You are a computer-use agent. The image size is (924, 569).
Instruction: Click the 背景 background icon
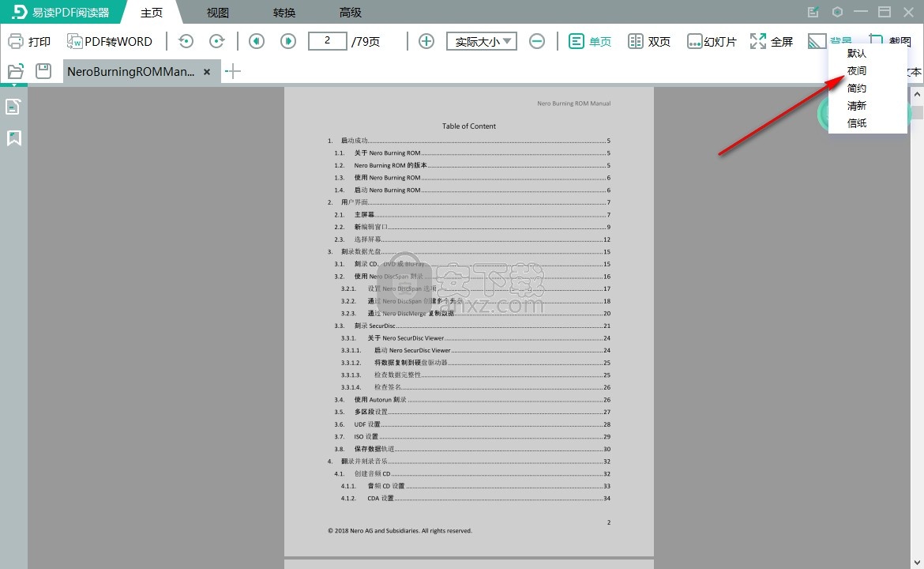pos(817,41)
